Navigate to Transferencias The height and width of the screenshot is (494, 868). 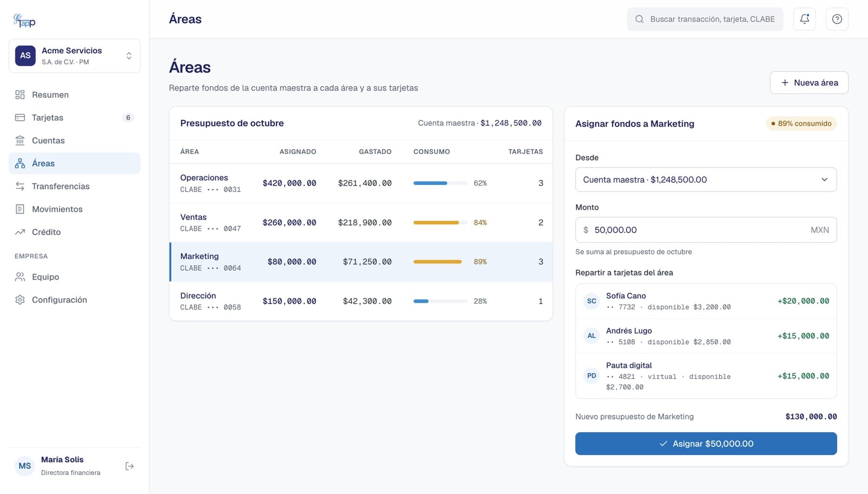pyautogui.click(x=74, y=186)
